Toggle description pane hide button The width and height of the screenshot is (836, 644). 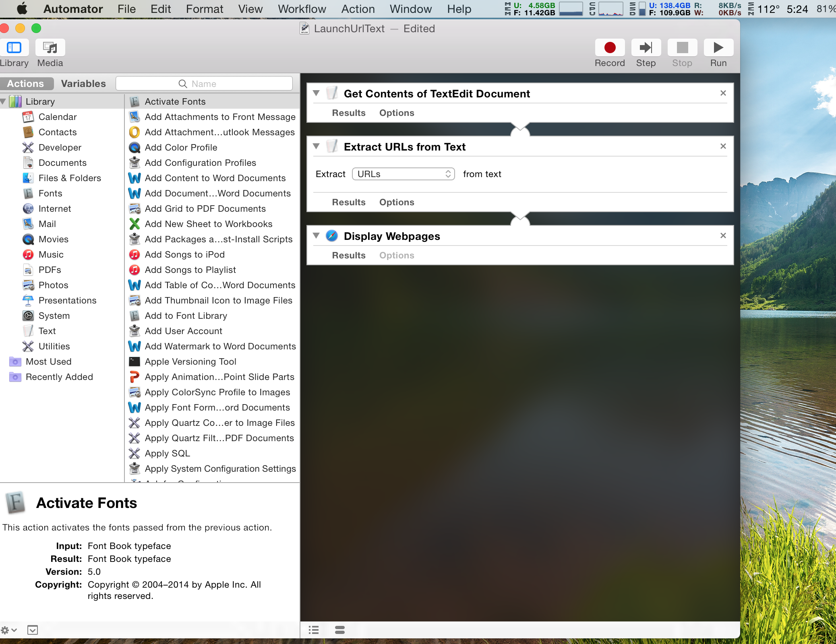click(x=33, y=630)
